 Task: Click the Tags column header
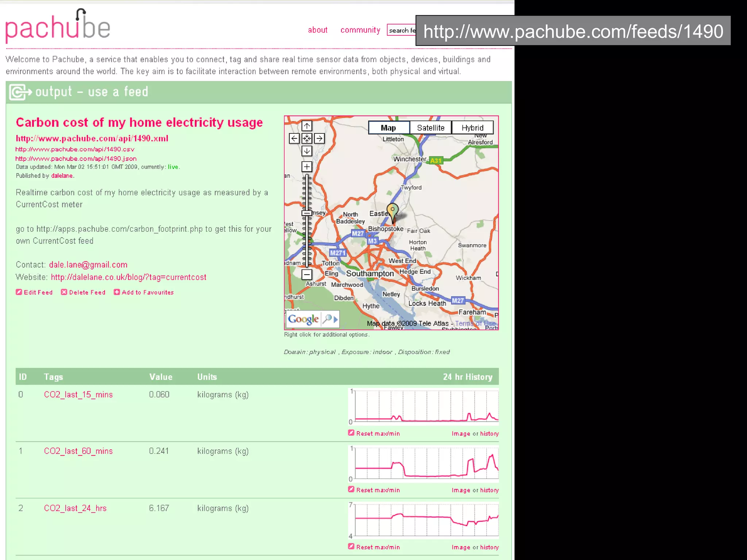54,377
